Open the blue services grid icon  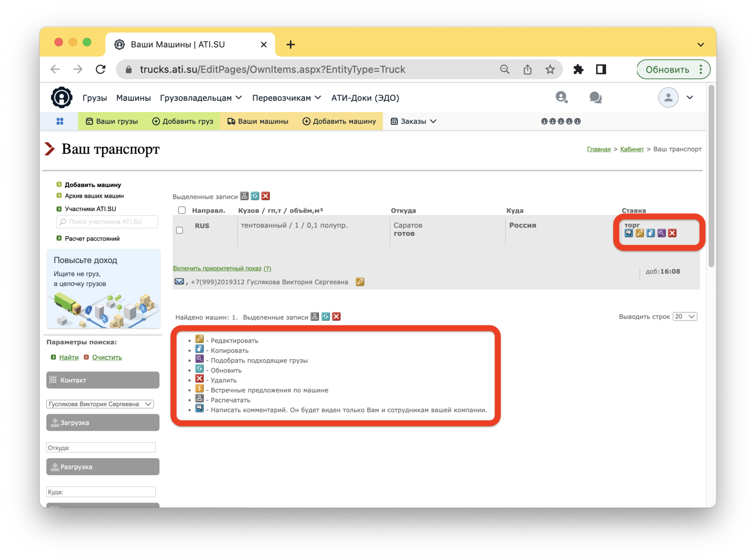pos(60,121)
